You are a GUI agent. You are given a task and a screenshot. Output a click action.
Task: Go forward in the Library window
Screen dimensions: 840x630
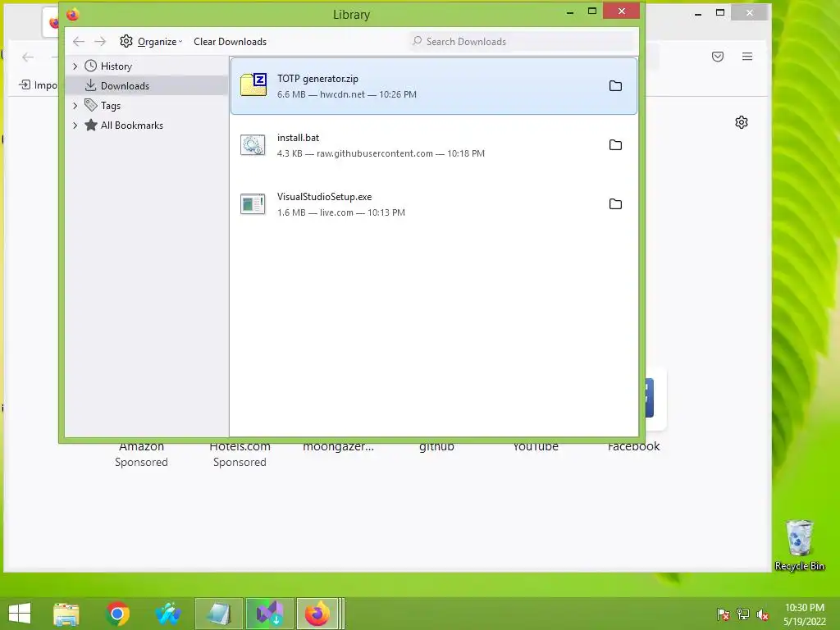pos(100,41)
